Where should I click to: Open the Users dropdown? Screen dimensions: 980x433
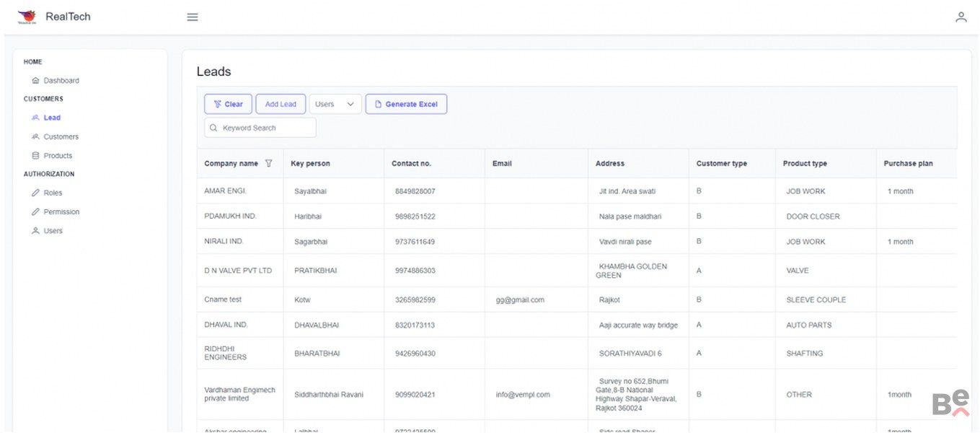[335, 105]
